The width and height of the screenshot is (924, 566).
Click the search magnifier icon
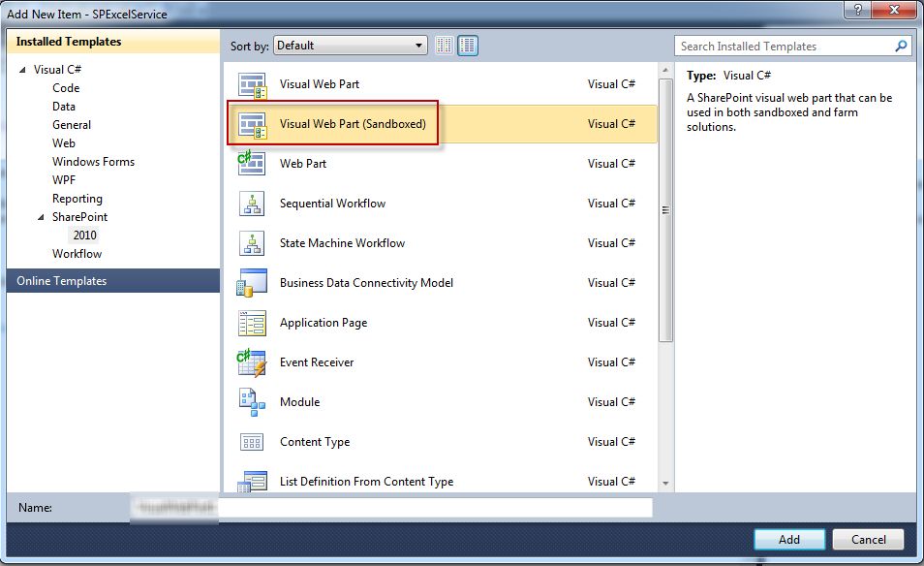[x=901, y=46]
